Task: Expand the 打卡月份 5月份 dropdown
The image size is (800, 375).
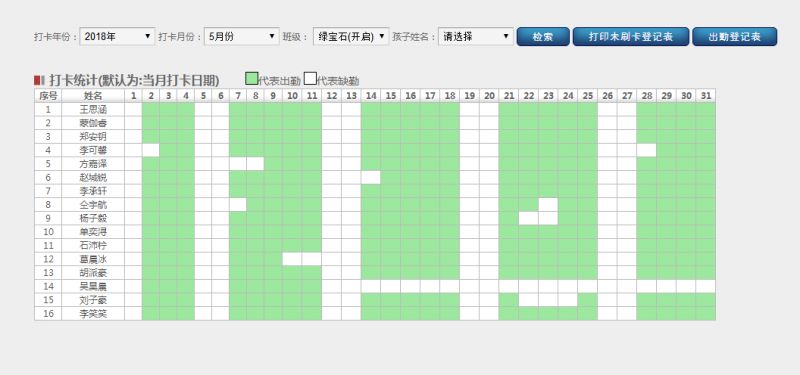Action: pos(242,37)
